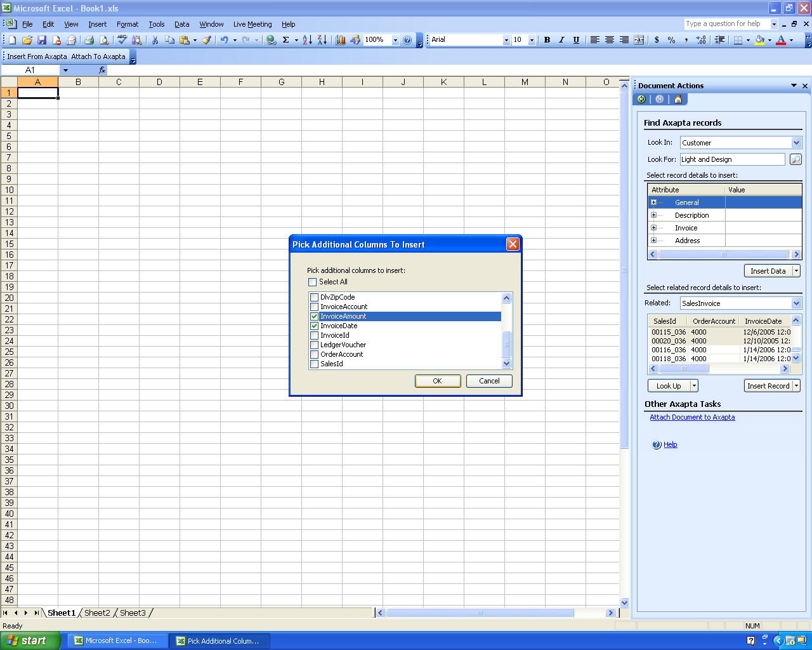The height and width of the screenshot is (650, 812).
Task: Open the File menu
Action: (27, 24)
